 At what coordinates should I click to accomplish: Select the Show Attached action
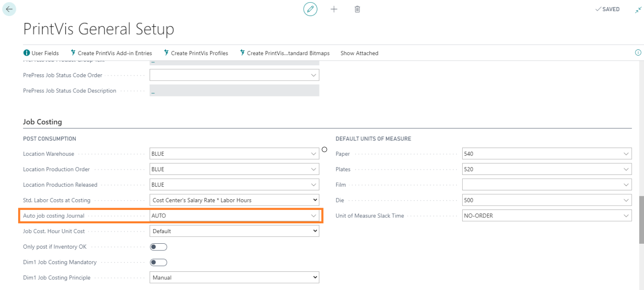pyautogui.click(x=359, y=53)
